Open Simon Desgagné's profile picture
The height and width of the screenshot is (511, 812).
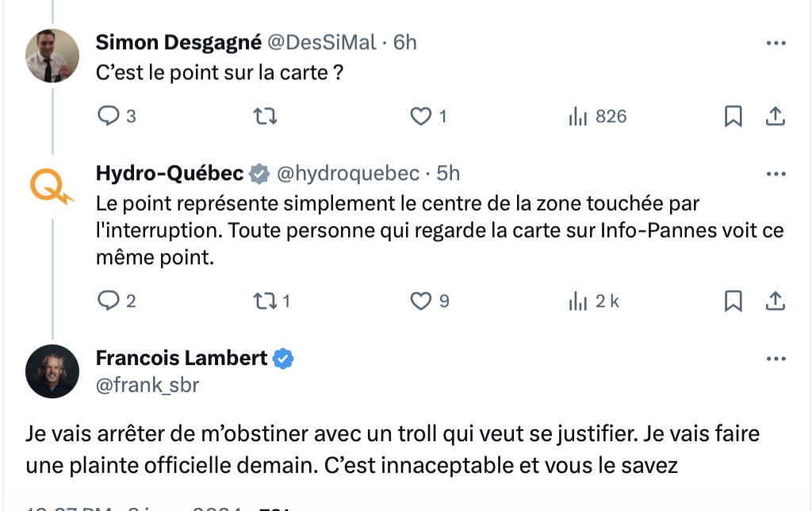(x=52, y=56)
